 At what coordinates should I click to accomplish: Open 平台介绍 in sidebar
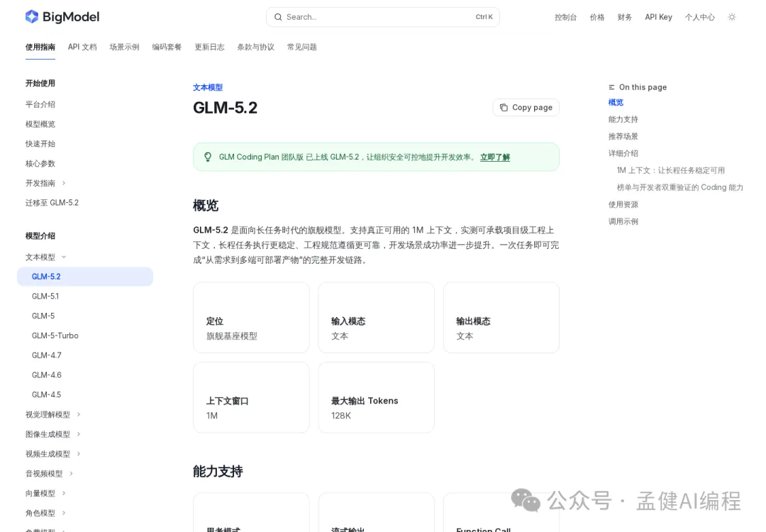point(40,104)
